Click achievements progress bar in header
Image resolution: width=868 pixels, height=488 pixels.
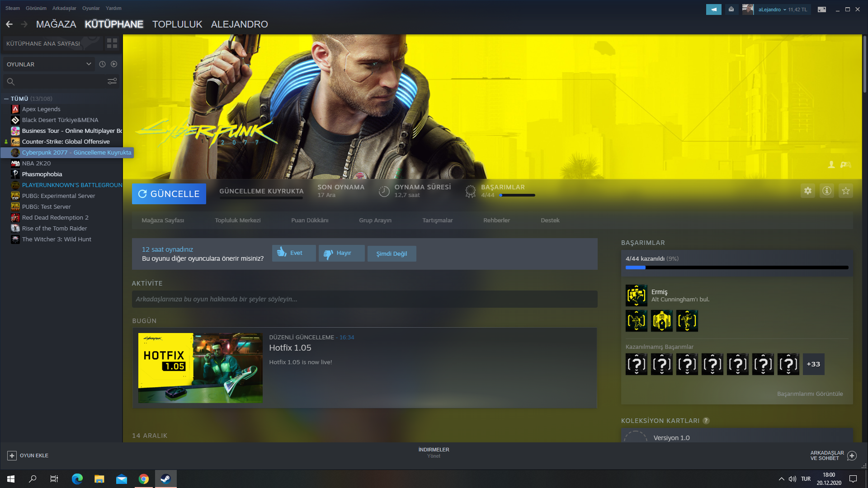point(517,195)
